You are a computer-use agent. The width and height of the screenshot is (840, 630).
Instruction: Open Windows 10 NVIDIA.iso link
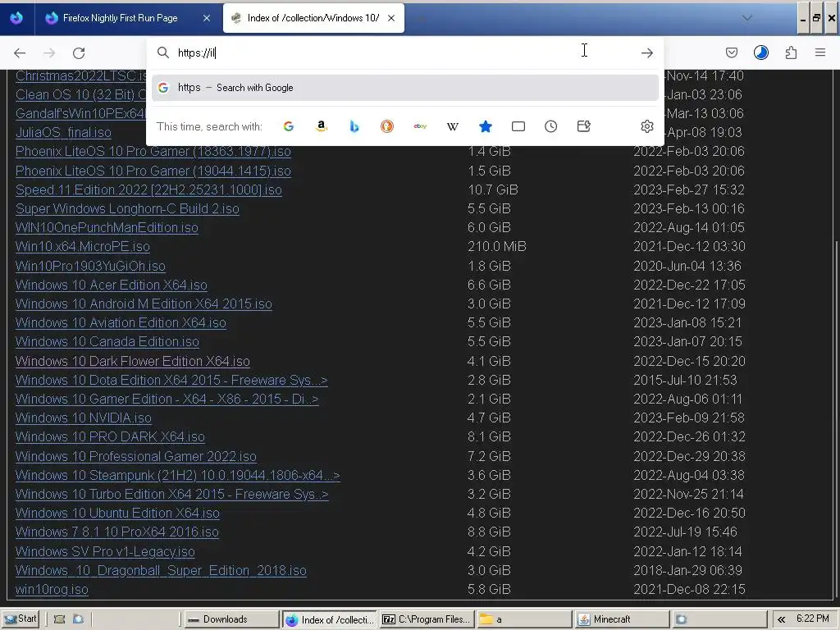click(84, 418)
